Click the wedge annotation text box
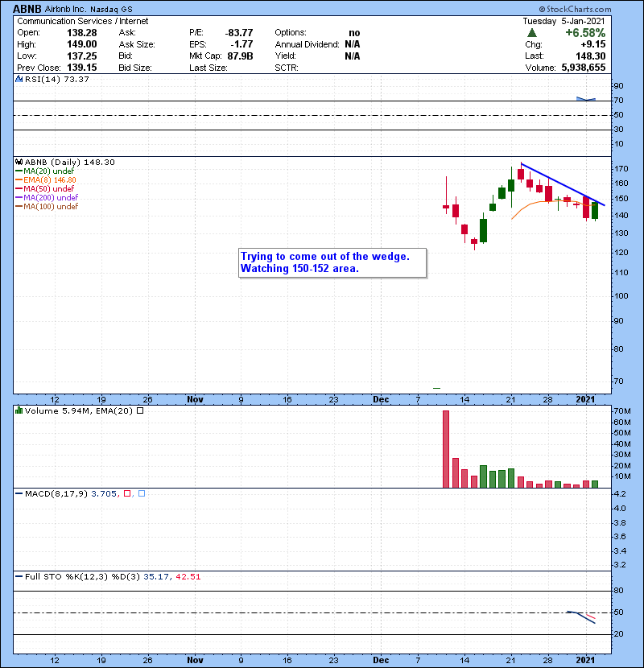This screenshot has height=668, width=644. click(332, 262)
